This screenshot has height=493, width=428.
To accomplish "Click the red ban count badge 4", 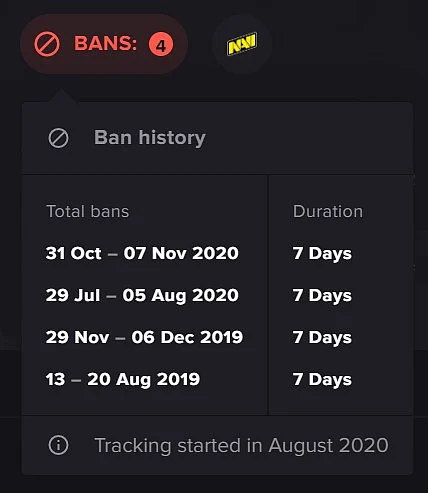I will click(x=161, y=44).
